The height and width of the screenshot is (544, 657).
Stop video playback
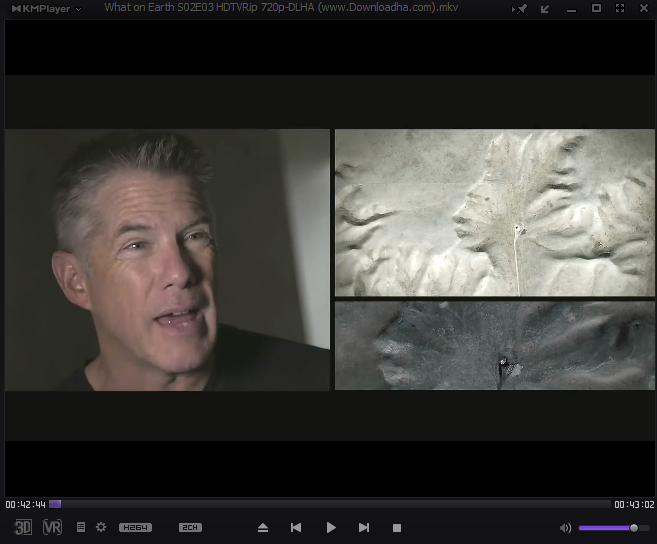(x=397, y=527)
